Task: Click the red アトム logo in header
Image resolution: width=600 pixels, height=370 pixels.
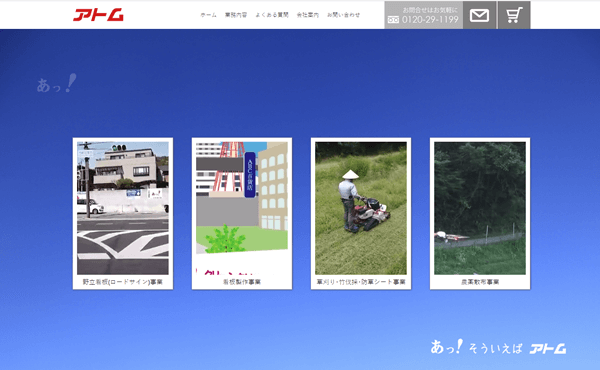Action: point(98,15)
